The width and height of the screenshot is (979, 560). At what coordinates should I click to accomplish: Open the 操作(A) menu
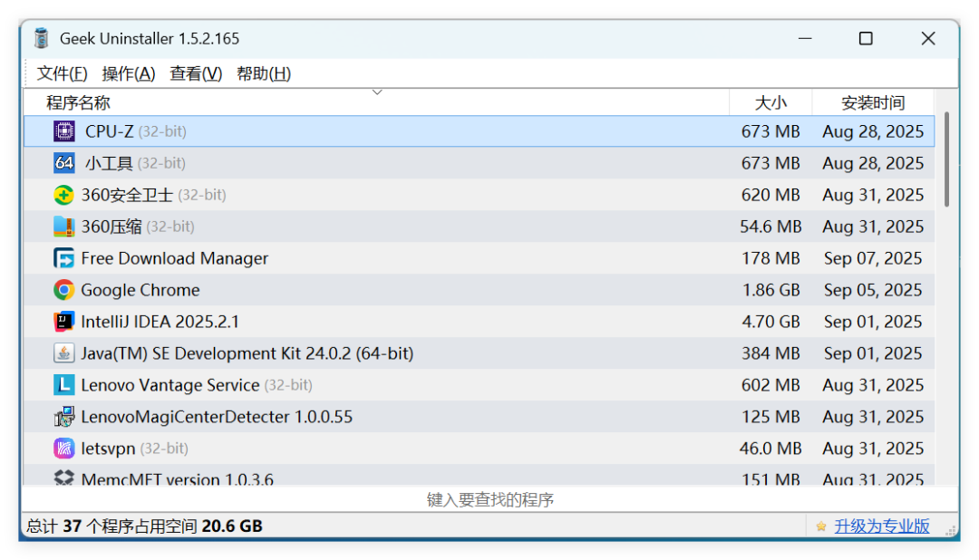pos(129,73)
